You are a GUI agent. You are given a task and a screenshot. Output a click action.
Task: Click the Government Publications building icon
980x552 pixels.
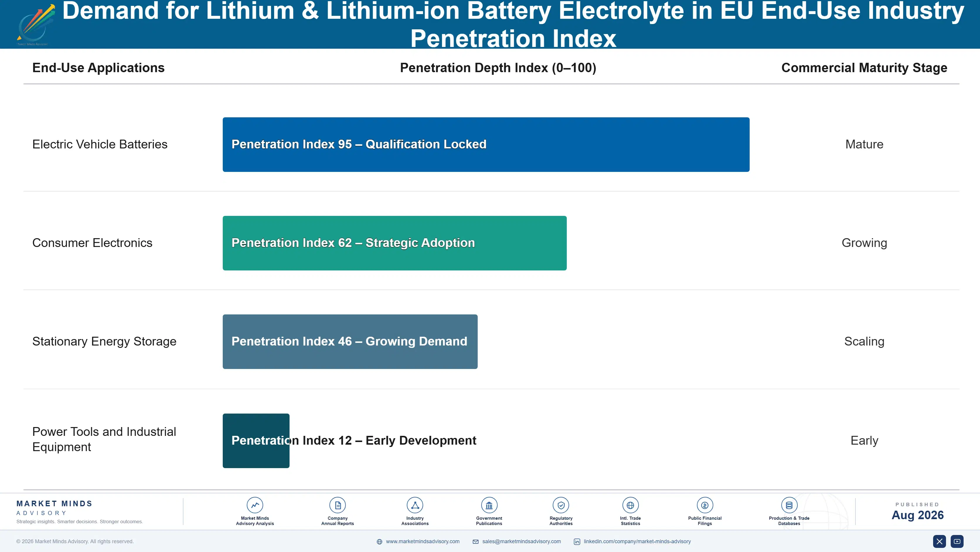click(489, 505)
